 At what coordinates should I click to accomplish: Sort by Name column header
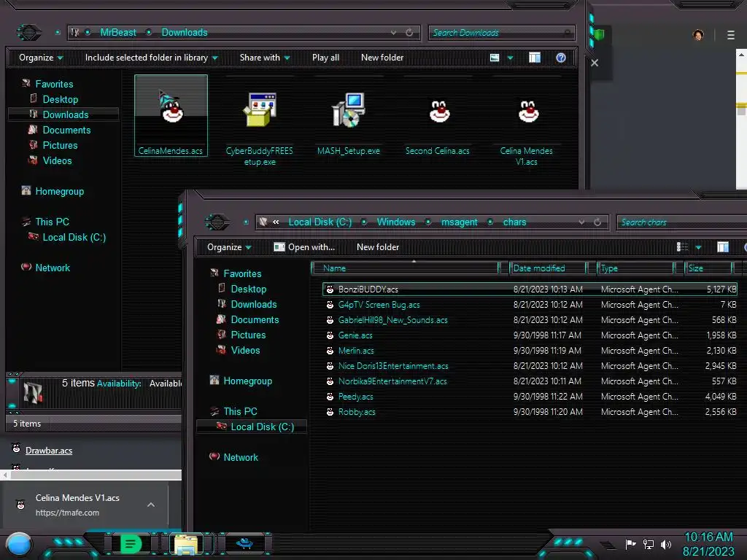(x=405, y=268)
